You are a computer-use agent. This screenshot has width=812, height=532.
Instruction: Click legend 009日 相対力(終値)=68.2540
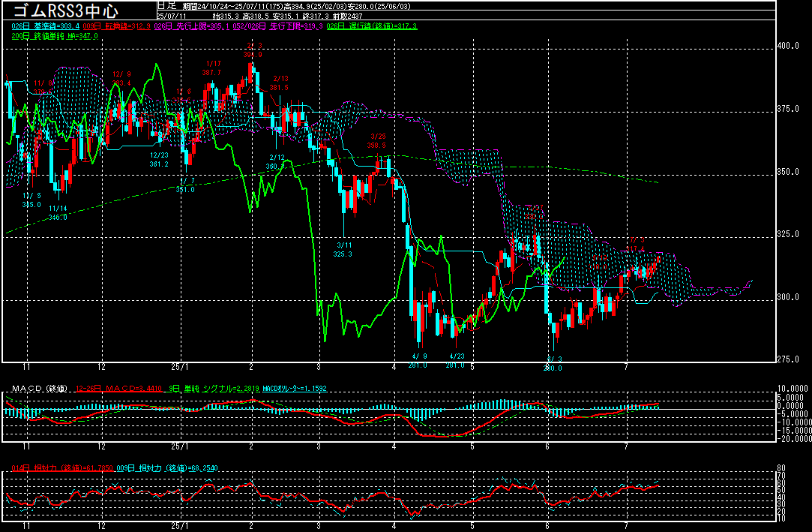click(x=166, y=468)
